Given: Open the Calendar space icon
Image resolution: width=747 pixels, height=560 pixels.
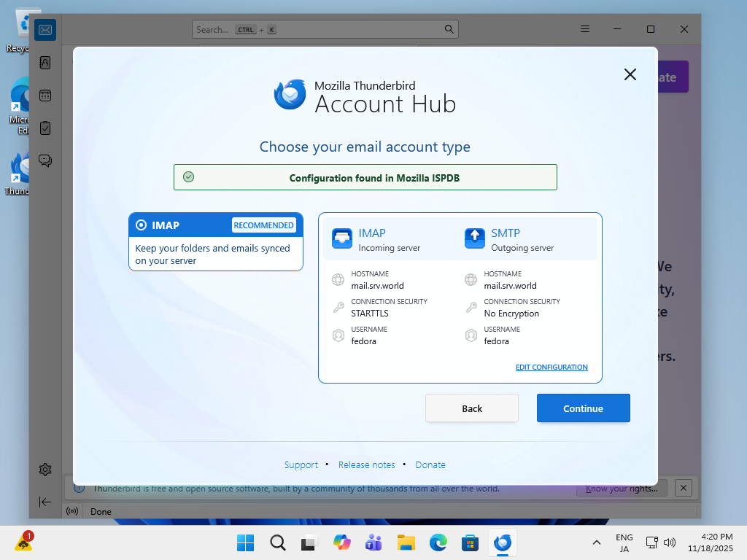Looking at the screenshot, I should pos(45,96).
